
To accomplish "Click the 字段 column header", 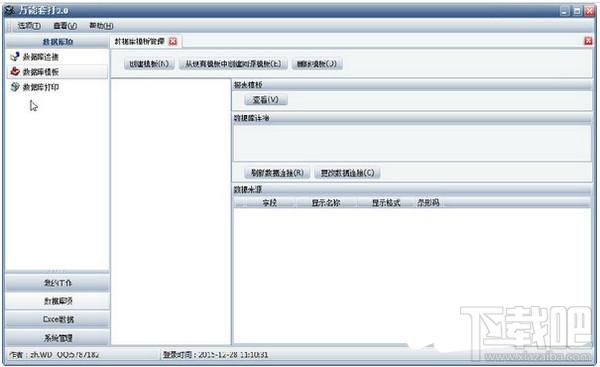I will pos(269,202).
